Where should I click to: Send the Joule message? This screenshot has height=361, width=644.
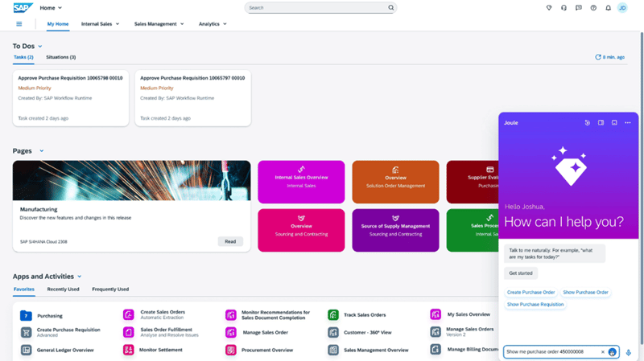pyautogui.click(x=612, y=352)
